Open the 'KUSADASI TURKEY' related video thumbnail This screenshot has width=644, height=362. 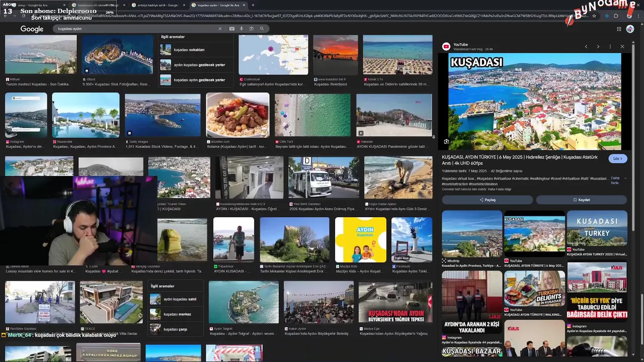tap(597, 229)
